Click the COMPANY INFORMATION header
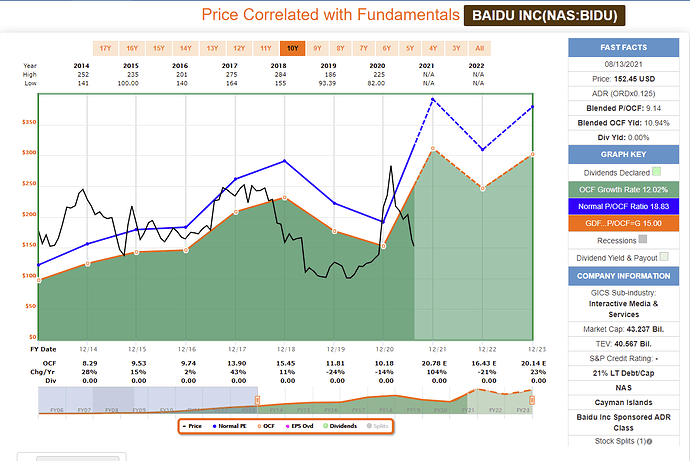The height and width of the screenshot is (461, 690). [624, 276]
